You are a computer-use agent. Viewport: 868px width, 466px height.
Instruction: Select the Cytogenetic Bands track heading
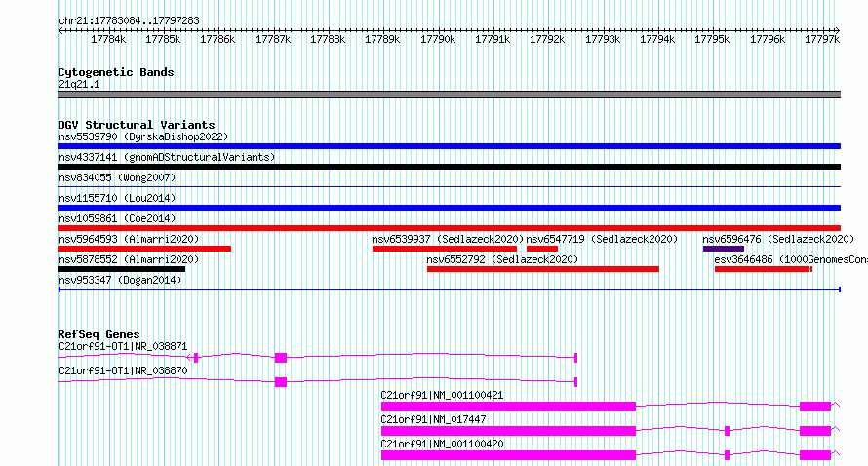(116, 72)
